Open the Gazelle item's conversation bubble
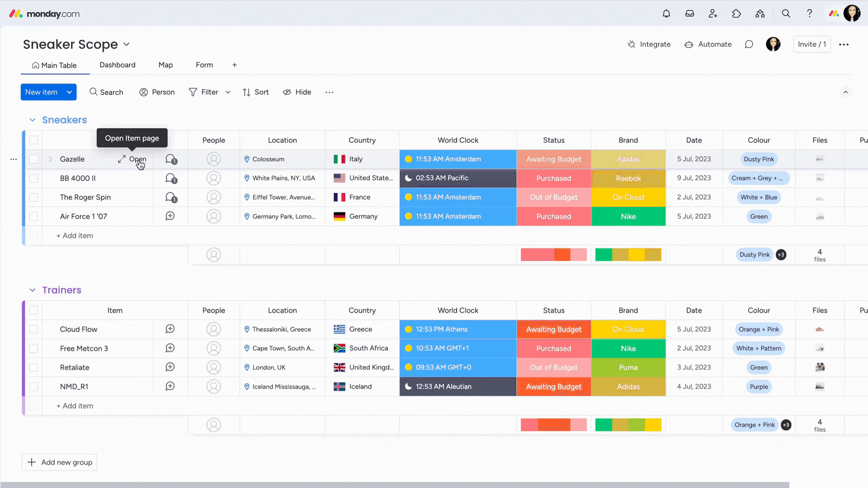This screenshot has height=488, width=868. pos(170,159)
